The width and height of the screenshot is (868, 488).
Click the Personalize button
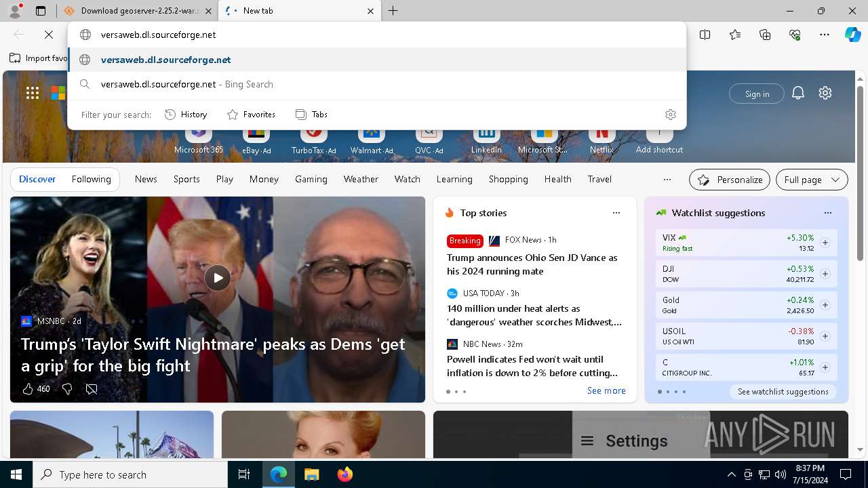tap(730, 180)
